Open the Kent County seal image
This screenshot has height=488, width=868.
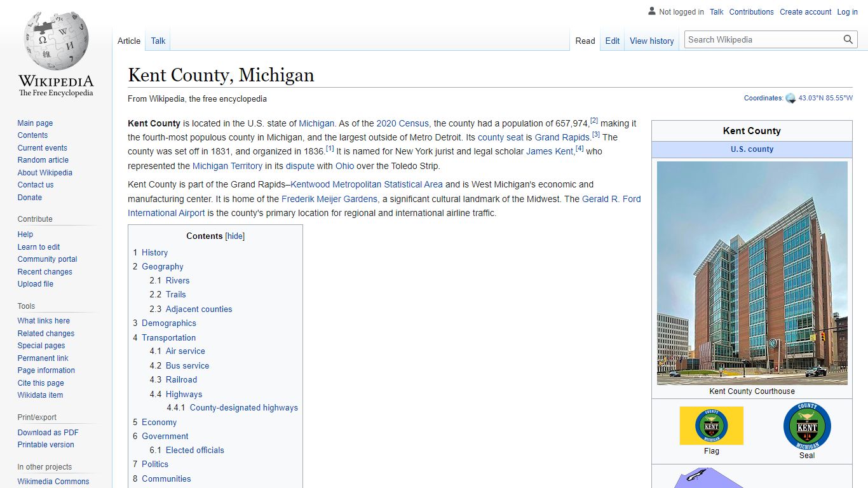coord(807,426)
